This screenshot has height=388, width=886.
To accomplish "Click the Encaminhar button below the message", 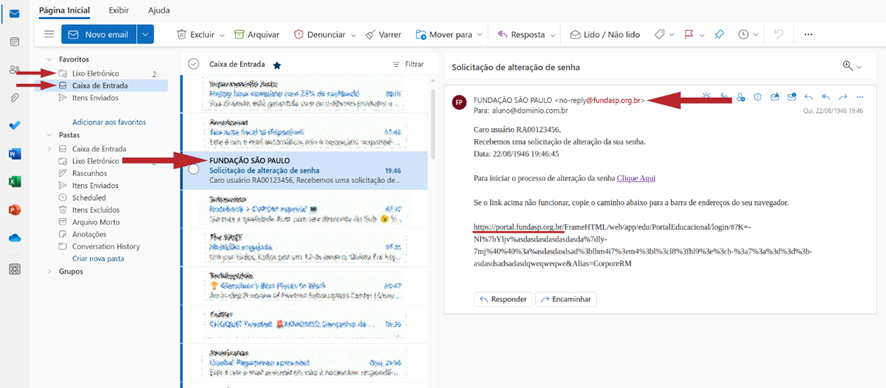I will coord(566,299).
